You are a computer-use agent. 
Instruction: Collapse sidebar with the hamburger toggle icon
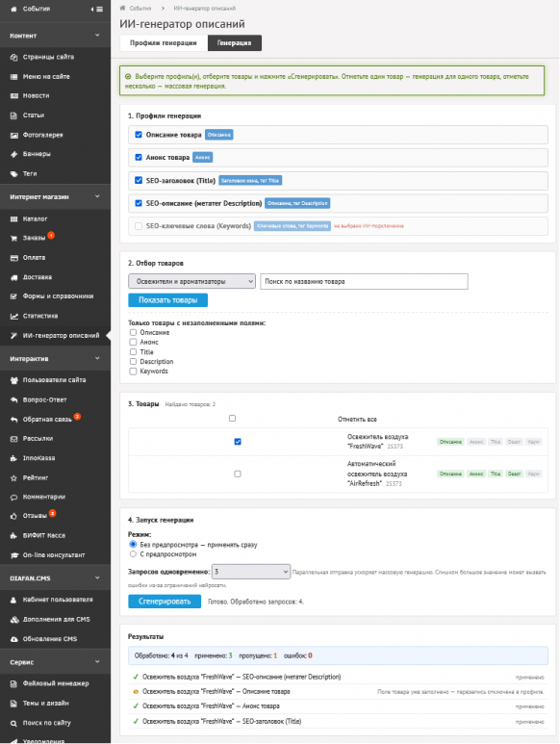97,9
